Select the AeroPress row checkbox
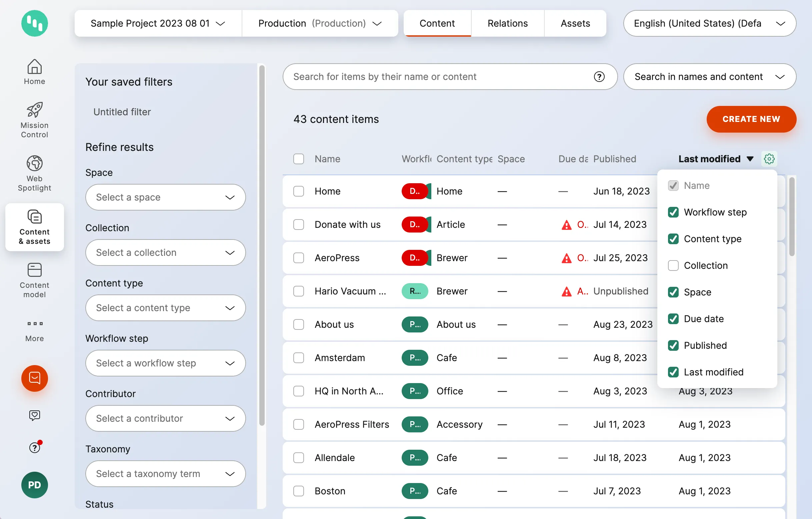Viewport: 812px width, 519px height. click(x=298, y=258)
